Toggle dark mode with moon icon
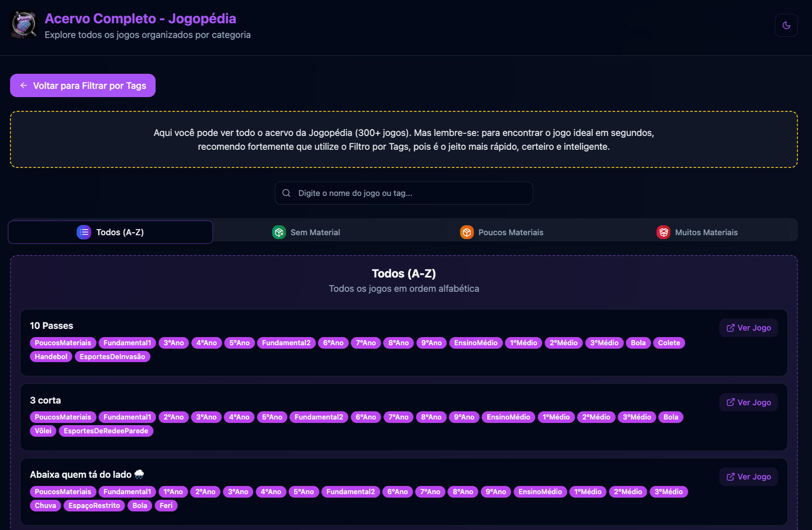This screenshot has width=812, height=530. (x=786, y=25)
